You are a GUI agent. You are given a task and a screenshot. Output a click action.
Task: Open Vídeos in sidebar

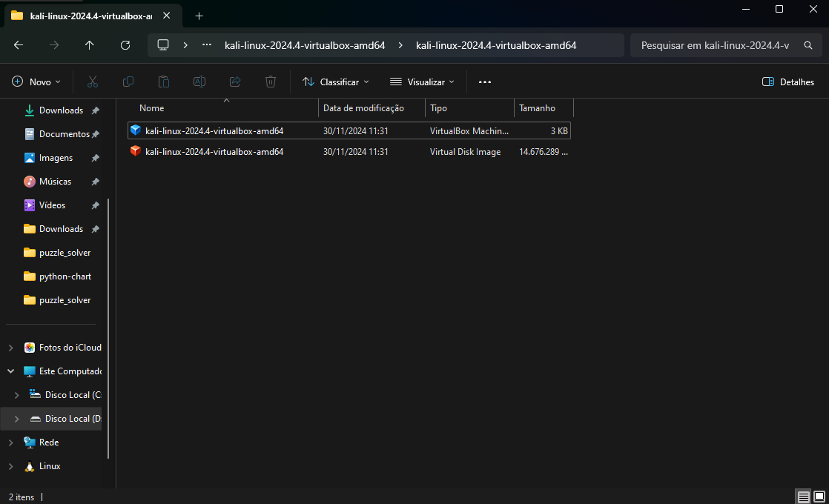point(52,205)
